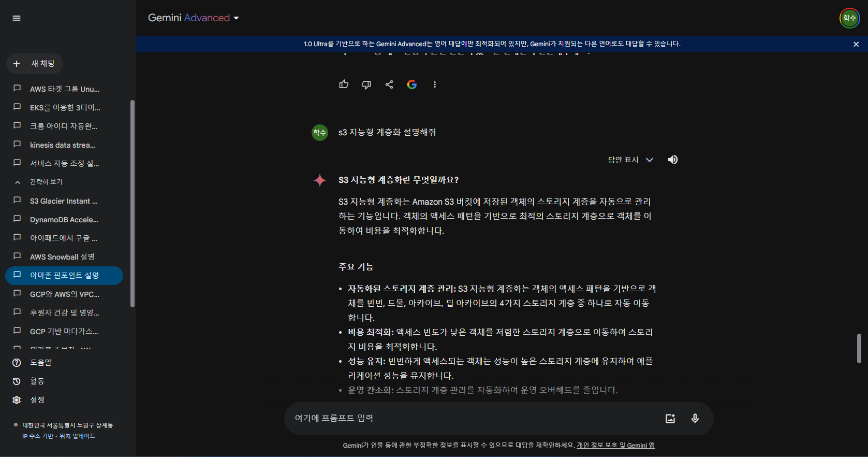Open chat S3 Glacier Instant ...

tap(64, 201)
